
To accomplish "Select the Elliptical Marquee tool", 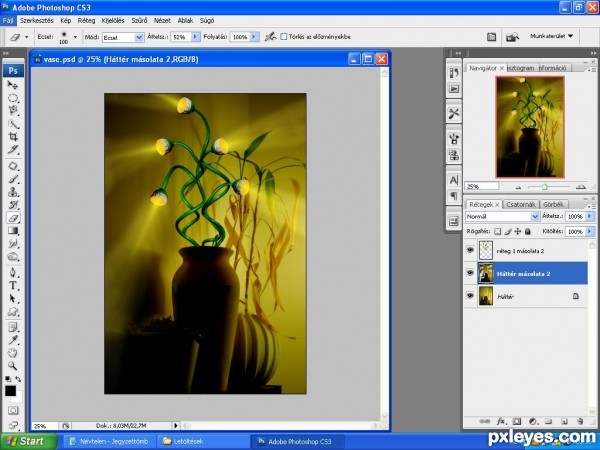I will click(13, 98).
